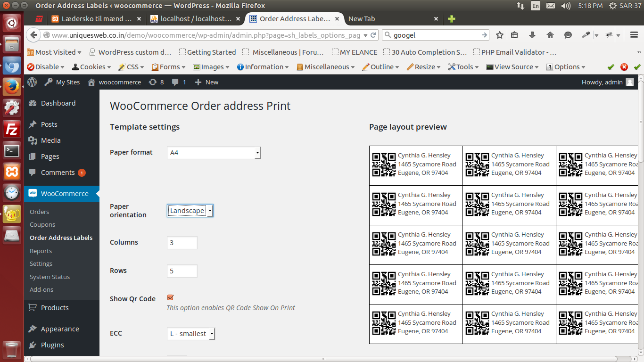Expand the Images developer toolbar menu
The image size is (644, 362).
click(211, 67)
